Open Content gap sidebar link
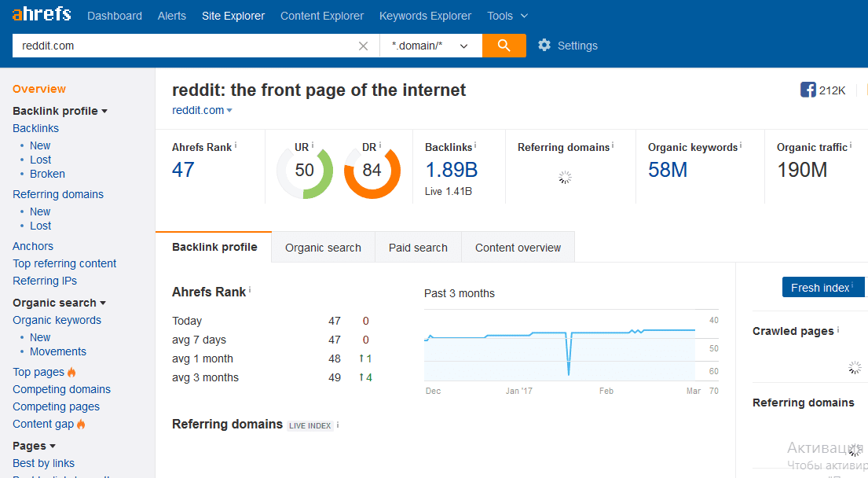This screenshot has width=868, height=478. 43,424
